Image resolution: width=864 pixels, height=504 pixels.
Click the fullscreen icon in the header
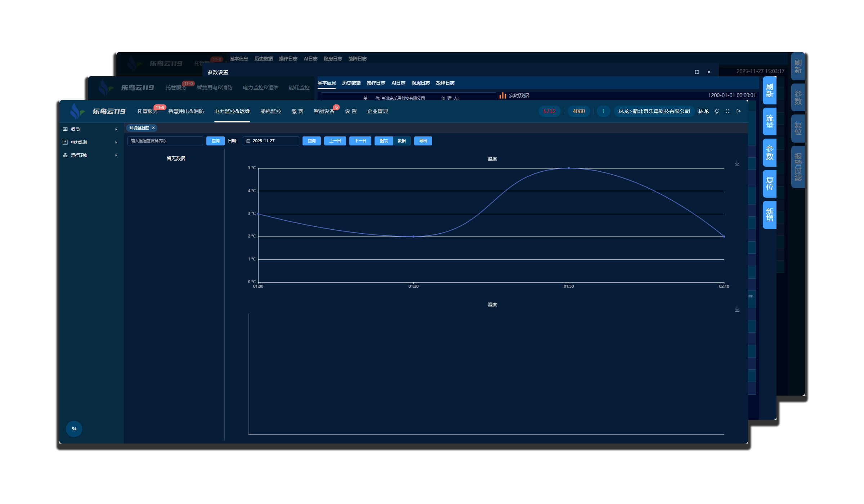tap(727, 112)
